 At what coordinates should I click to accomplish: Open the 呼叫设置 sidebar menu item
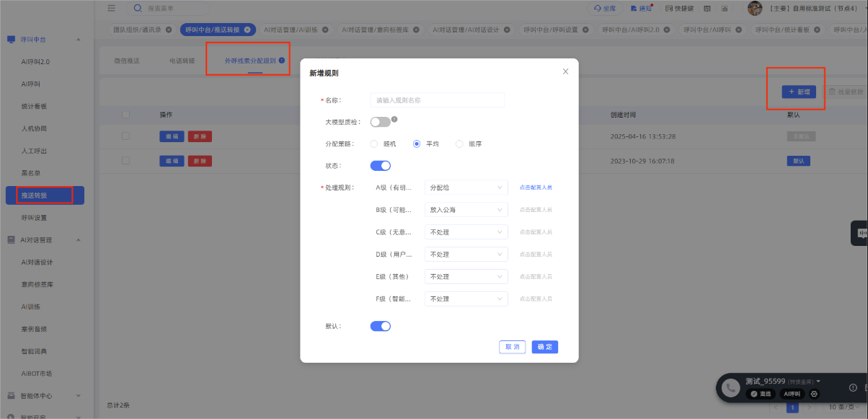tap(34, 217)
